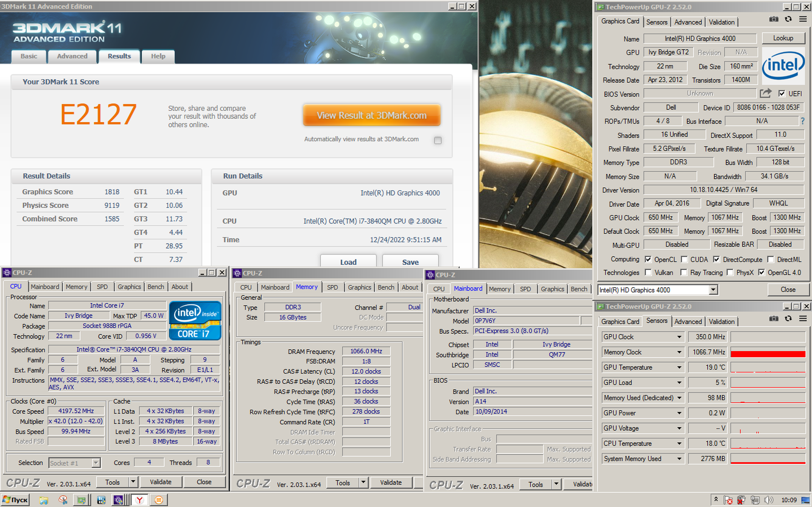Click refresh icon in upper GPU-Z window
This screenshot has height=507, width=812.
pyautogui.click(x=788, y=19)
